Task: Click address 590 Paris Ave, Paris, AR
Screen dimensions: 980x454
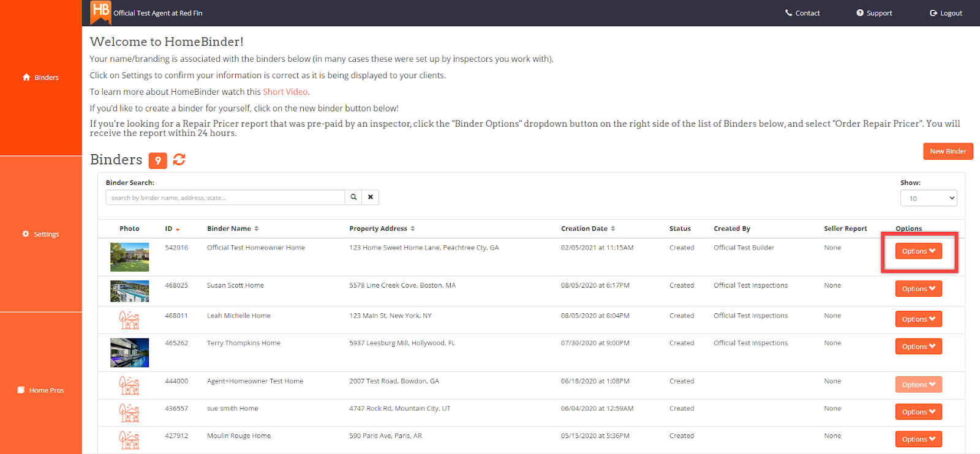Action: [x=386, y=436]
